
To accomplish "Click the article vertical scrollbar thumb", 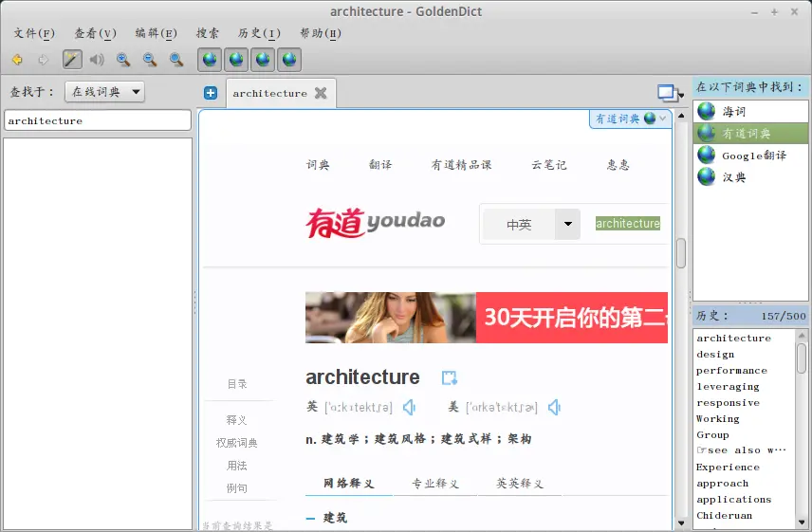I will [x=681, y=253].
